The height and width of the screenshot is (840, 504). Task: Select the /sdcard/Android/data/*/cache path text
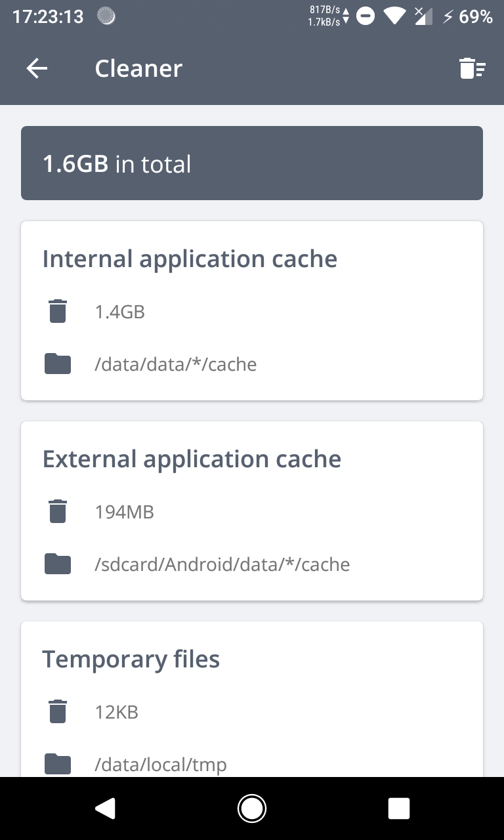point(222,564)
